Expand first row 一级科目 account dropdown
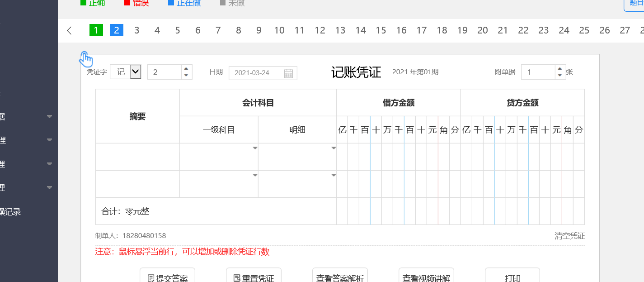The height and width of the screenshot is (282, 644). coord(255,148)
